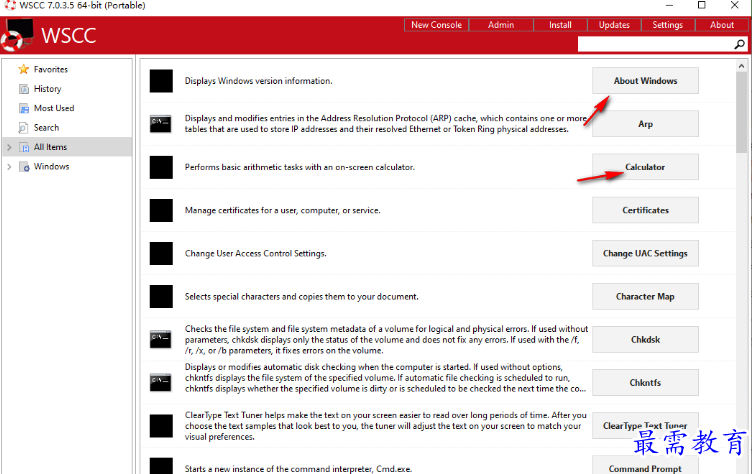Open Command Prompt button
The height and width of the screenshot is (474, 755).
pyautogui.click(x=645, y=465)
